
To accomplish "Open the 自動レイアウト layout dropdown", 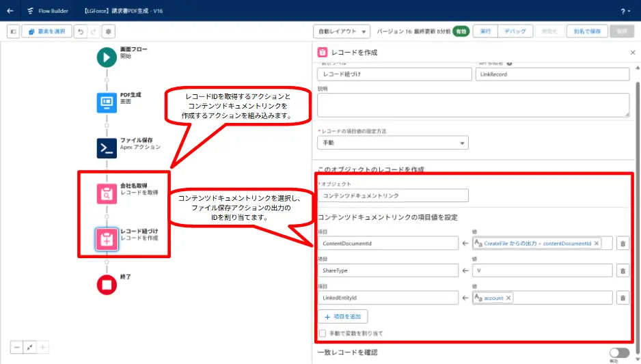I will tap(342, 31).
